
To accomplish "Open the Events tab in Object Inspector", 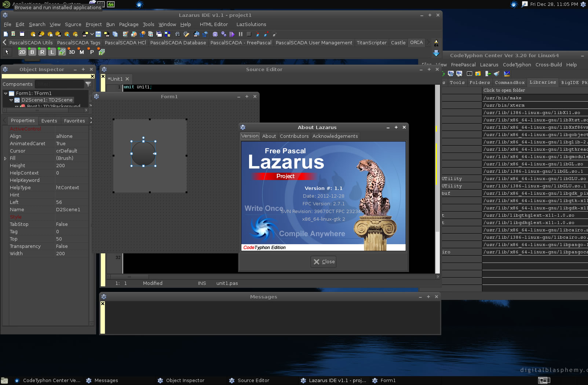I will (49, 121).
